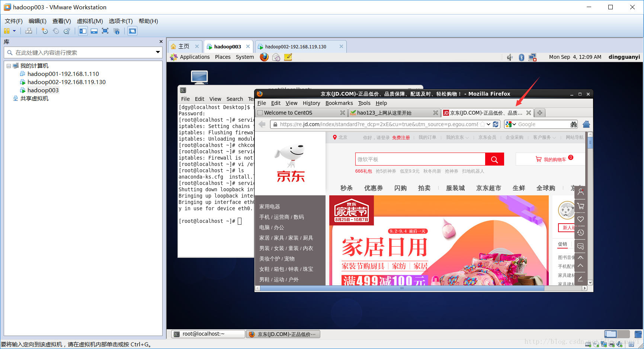Open the note-taking icon in CentOS panel

click(x=288, y=57)
